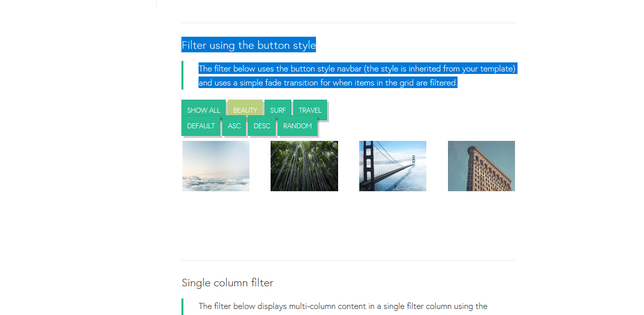Click the divider line above Single column filter
Viewport: 644px width, 315px height.
(x=348, y=260)
